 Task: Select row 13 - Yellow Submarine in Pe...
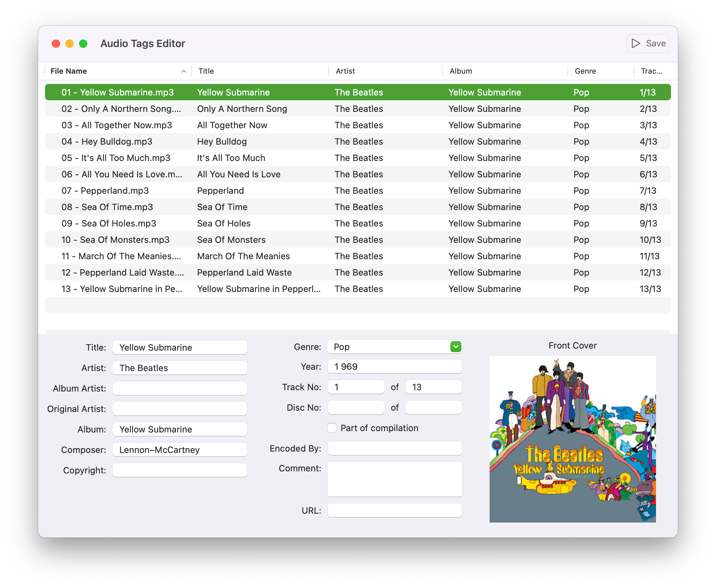point(358,289)
